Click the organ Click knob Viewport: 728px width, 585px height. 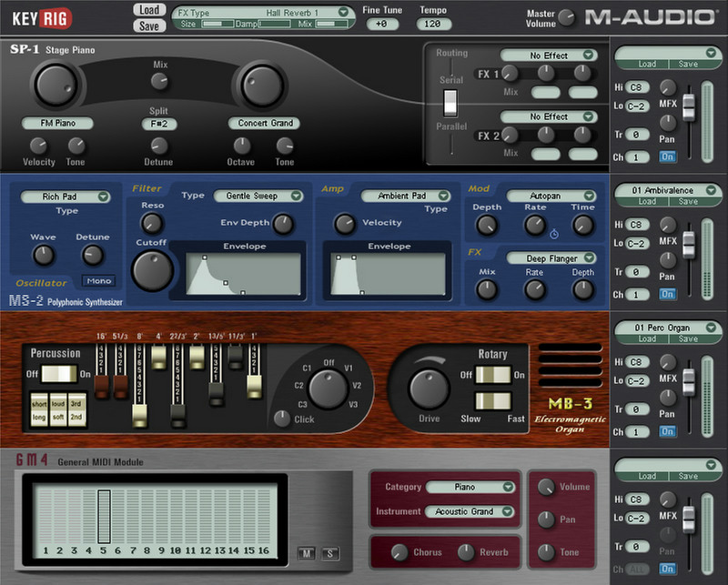pos(282,419)
